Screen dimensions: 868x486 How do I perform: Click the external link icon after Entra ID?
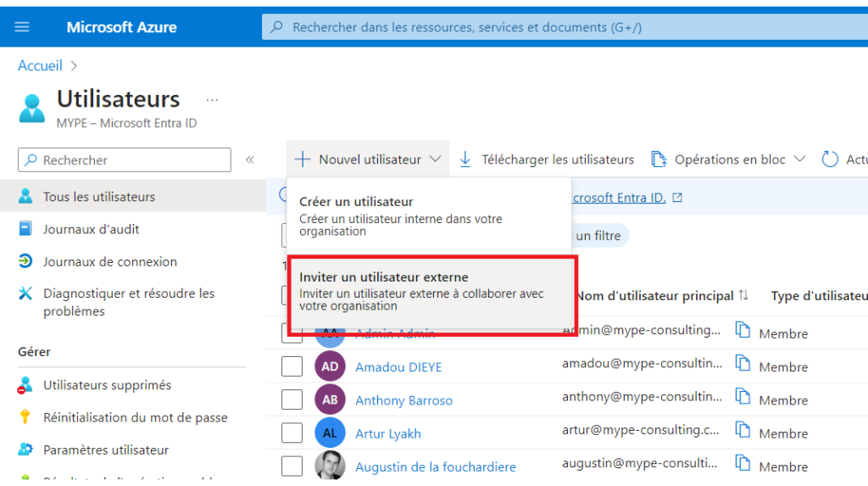click(x=677, y=198)
